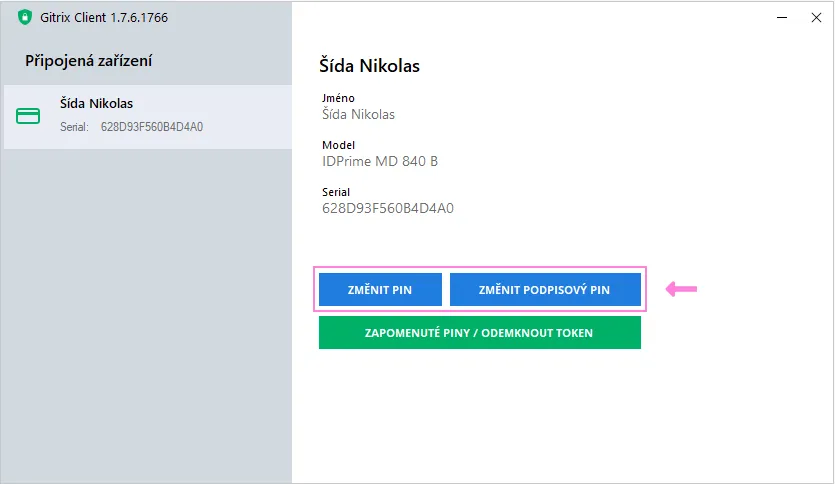Click the Připojená zařízení heading

click(88, 61)
